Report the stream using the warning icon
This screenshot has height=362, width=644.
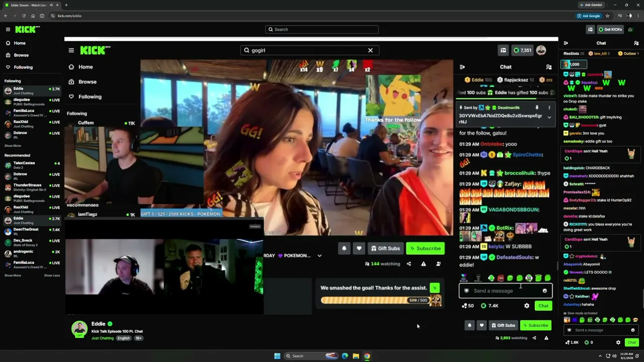(x=546, y=338)
